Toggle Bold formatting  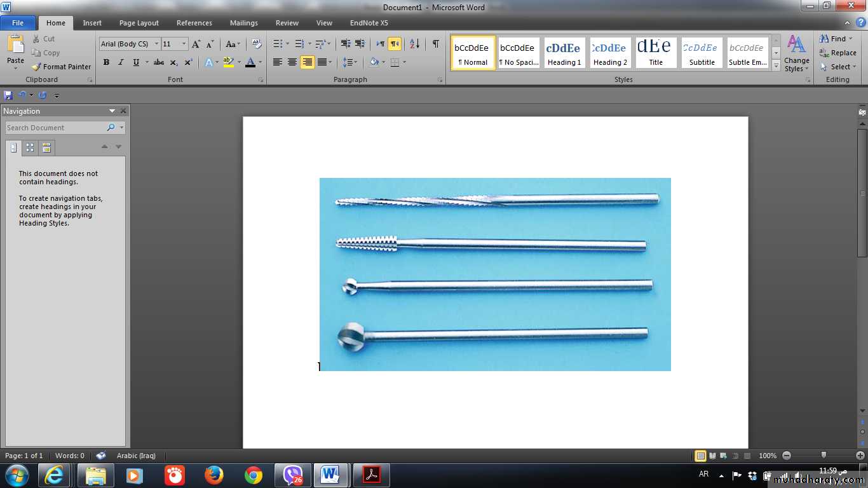point(106,62)
